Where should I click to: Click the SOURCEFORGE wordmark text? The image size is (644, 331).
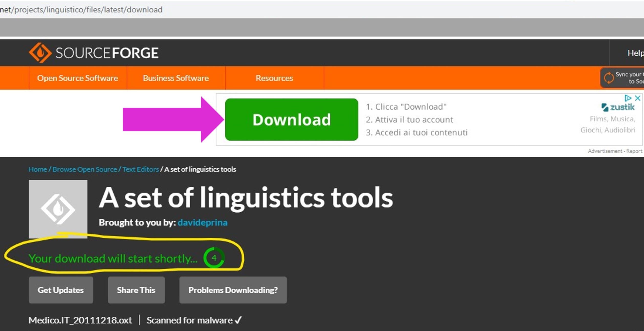(107, 53)
